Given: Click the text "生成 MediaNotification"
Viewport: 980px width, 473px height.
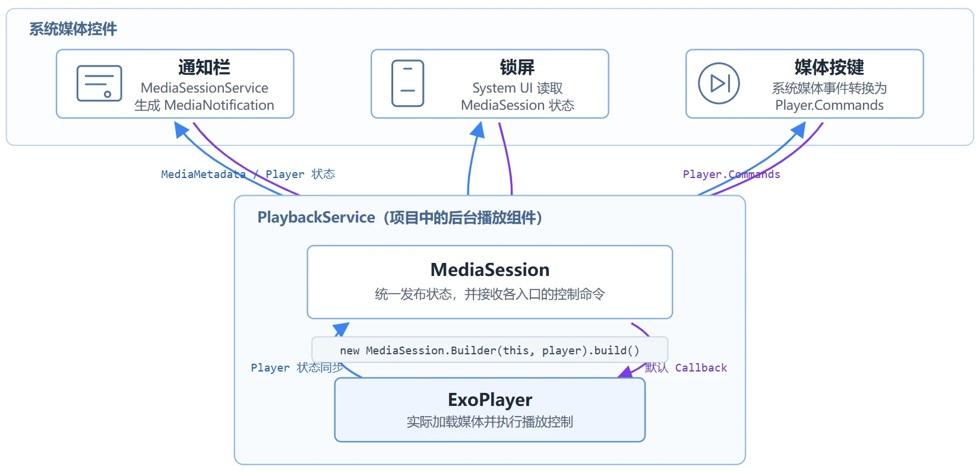Looking at the screenshot, I should [204, 105].
